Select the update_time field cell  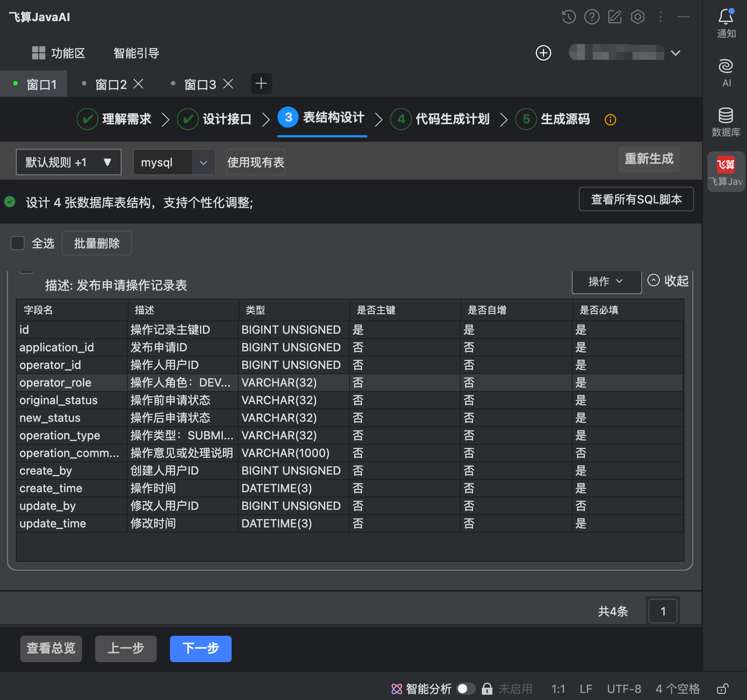(x=72, y=523)
